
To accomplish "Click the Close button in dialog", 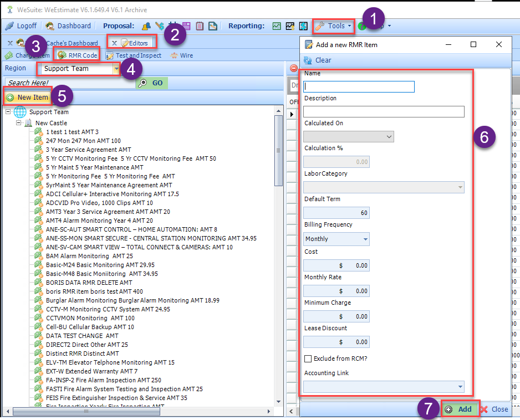I will [494, 409].
